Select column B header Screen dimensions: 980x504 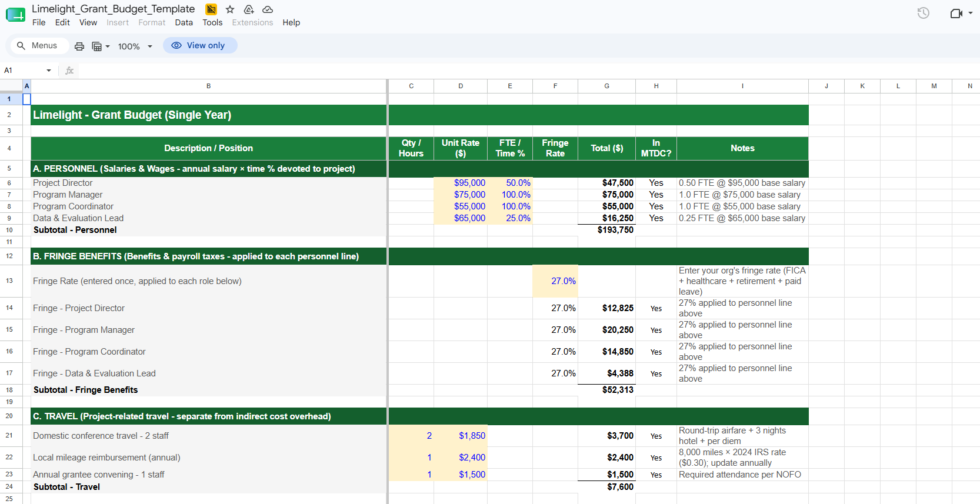(x=208, y=86)
